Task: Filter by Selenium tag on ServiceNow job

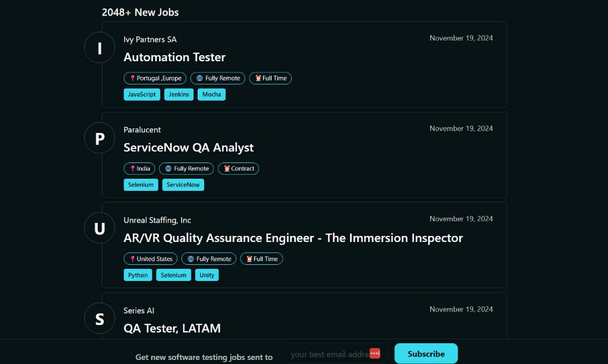Action: 141,185
